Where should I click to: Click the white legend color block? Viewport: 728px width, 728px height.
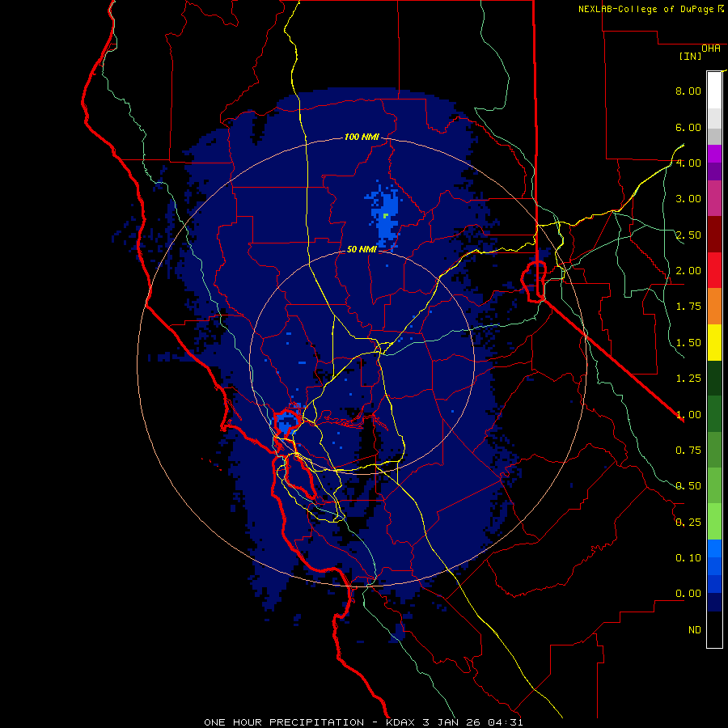point(714,90)
